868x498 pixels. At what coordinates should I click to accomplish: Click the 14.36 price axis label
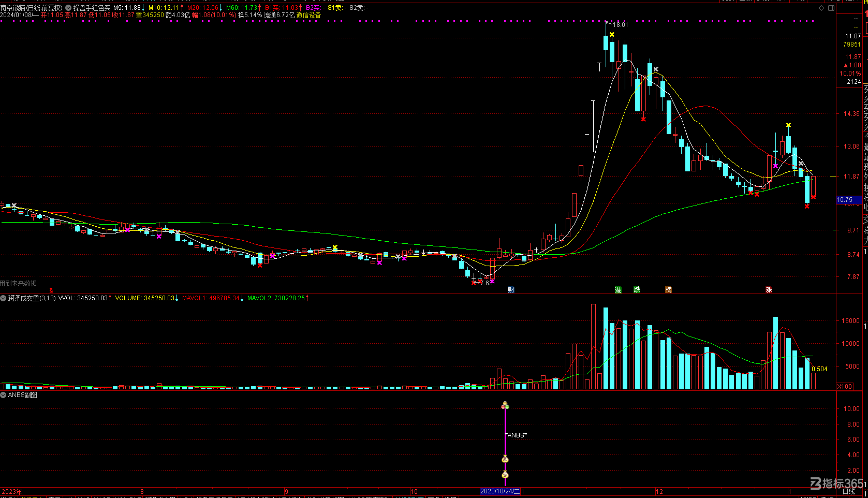coord(851,114)
